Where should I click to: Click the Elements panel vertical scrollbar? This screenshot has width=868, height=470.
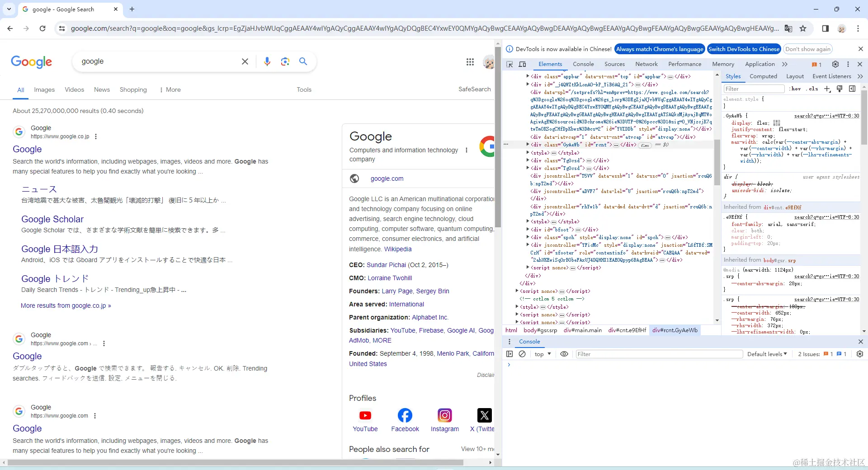[717, 163]
